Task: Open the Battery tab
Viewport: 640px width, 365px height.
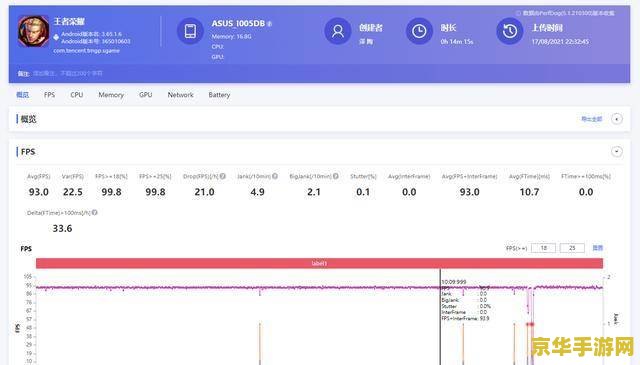Action: point(219,95)
